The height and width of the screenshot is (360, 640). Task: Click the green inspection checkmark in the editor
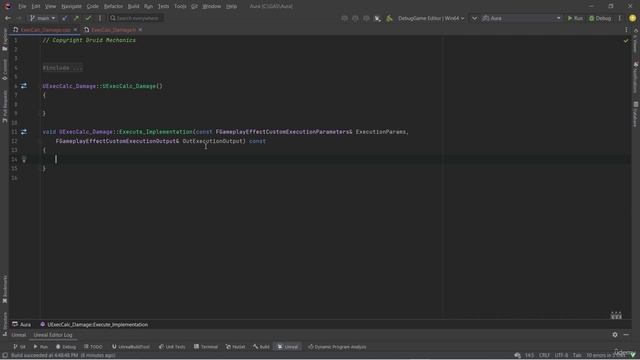pyautogui.click(x=626, y=40)
